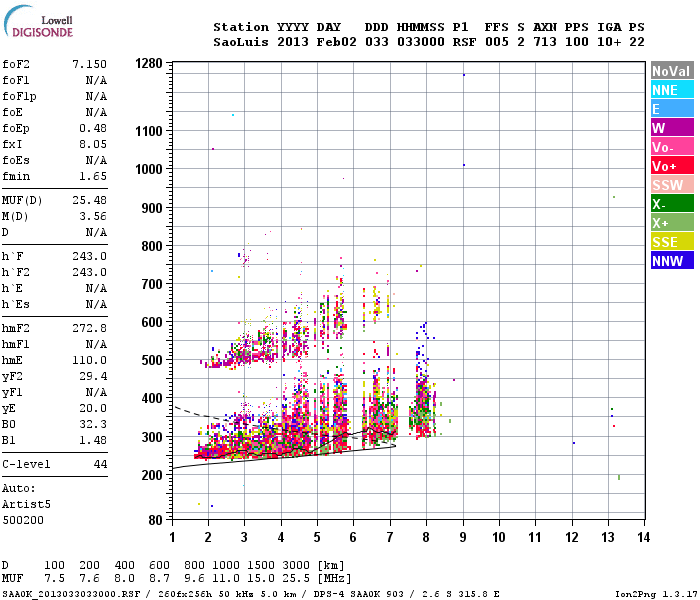
Task: Click the hmE value 110.0
Action: (x=89, y=360)
